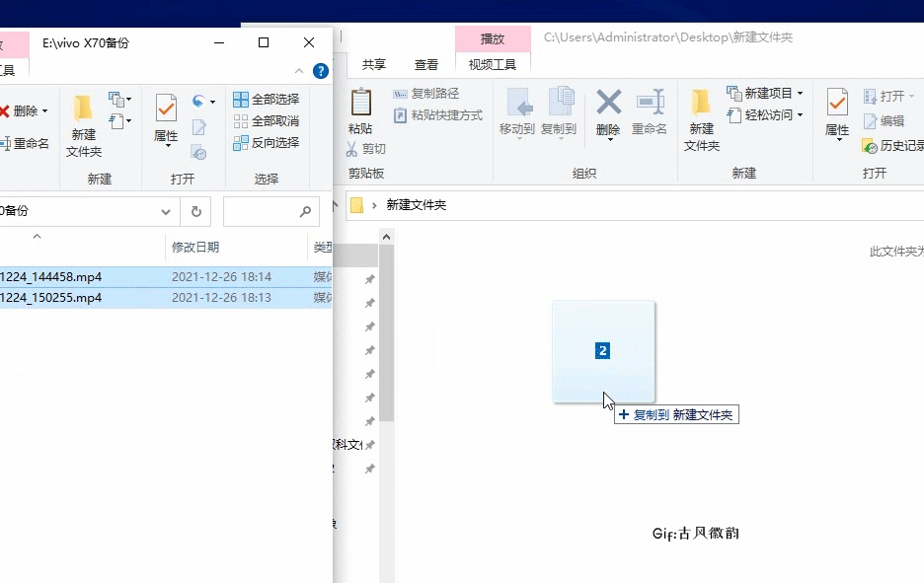Switch to the 查看 (View) ribbon tab
The height and width of the screenshot is (583, 924).
point(426,64)
